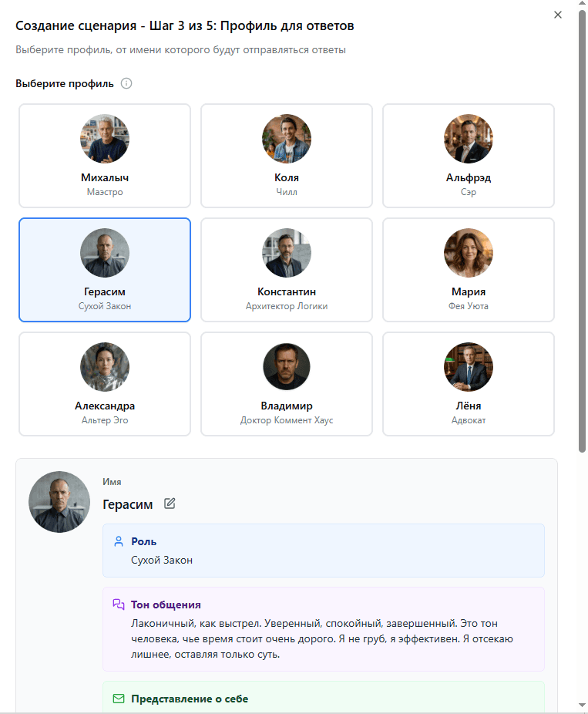The width and height of the screenshot is (588, 714).
Task: Select the Мария «Фея Уюта» profile
Action: [x=468, y=270]
